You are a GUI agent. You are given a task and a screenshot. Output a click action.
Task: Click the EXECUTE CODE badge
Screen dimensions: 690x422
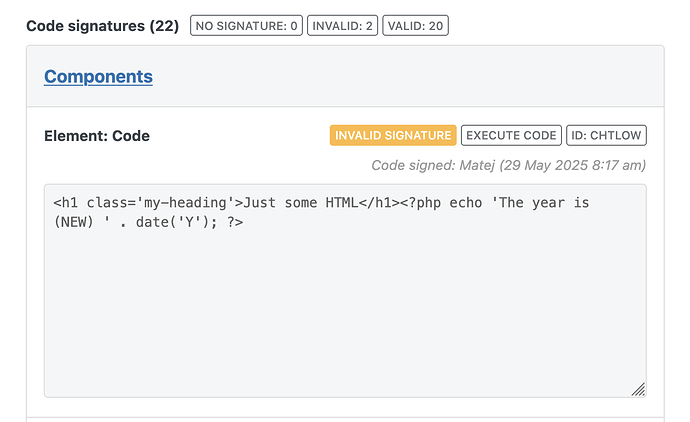coord(511,135)
